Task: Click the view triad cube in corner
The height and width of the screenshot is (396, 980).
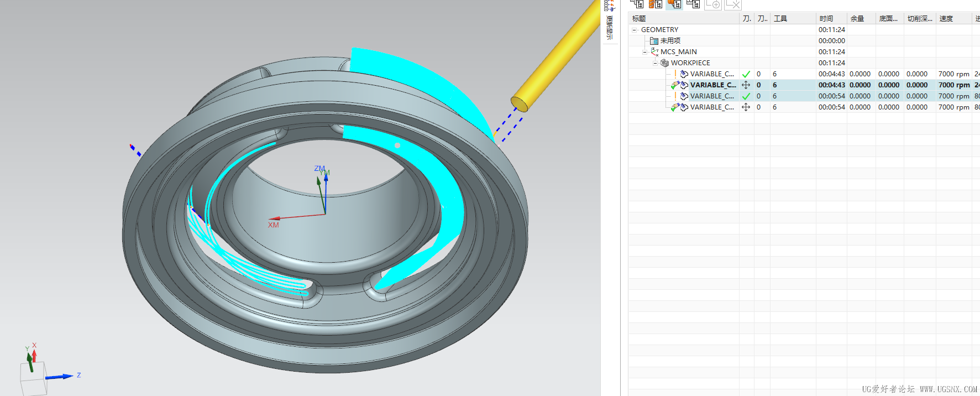Action: coord(33,379)
